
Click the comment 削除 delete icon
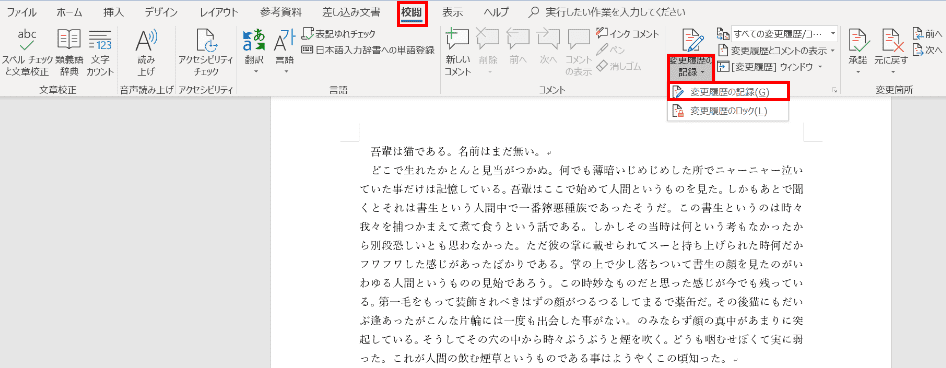point(488,40)
